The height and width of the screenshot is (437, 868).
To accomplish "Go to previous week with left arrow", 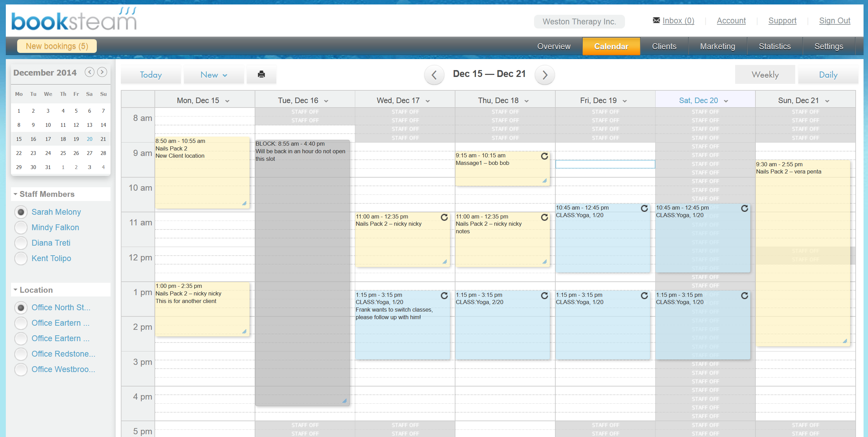I will (434, 75).
